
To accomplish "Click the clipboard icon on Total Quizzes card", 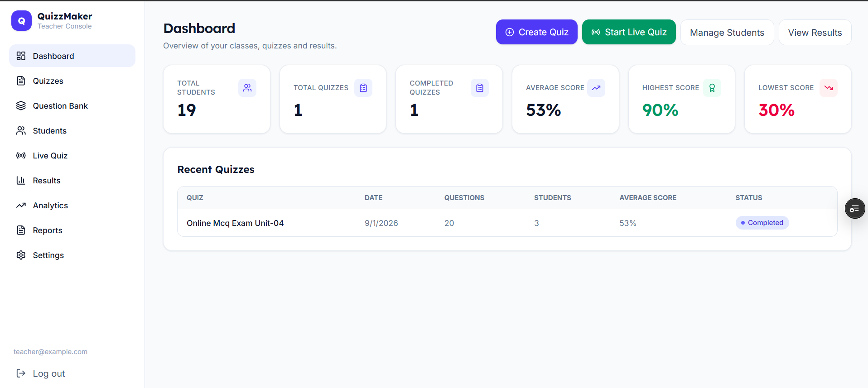I will coord(363,88).
